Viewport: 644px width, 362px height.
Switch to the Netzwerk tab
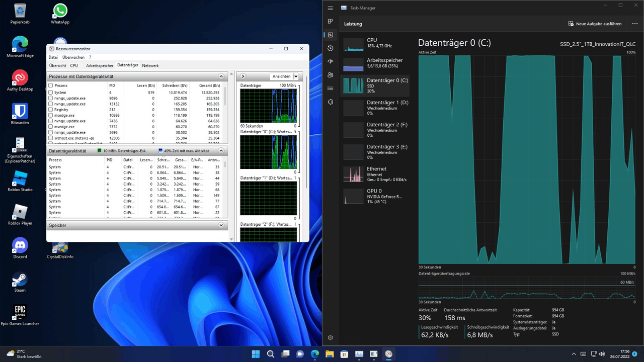click(x=150, y=65)
